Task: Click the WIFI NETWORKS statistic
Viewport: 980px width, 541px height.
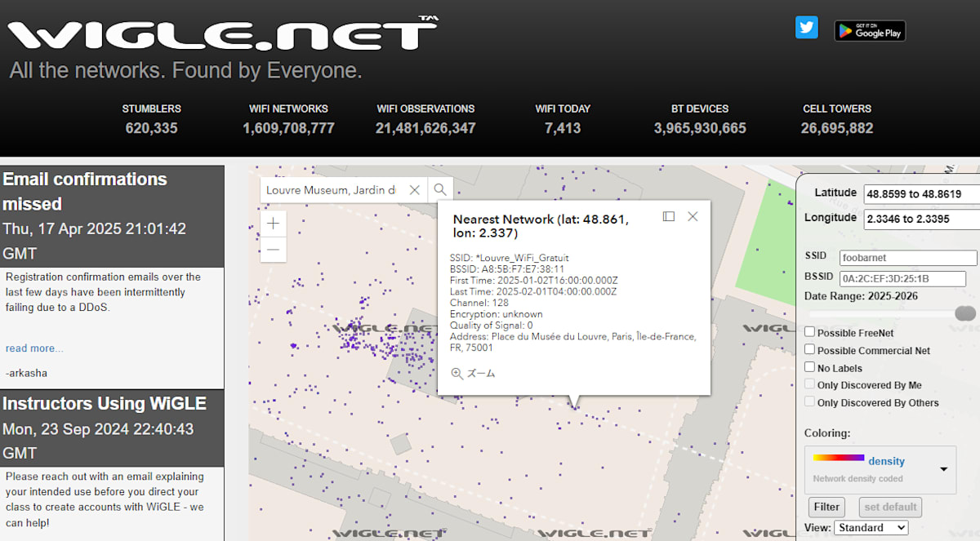Action: [x=288, y=119]
